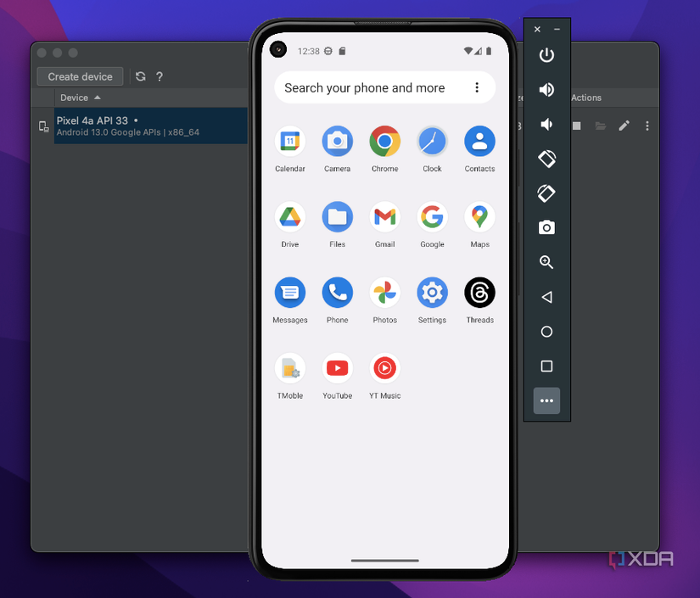Decrease the emulator volume
The height and width of the screenshot is (598, 700).
(x=546, y=124)
